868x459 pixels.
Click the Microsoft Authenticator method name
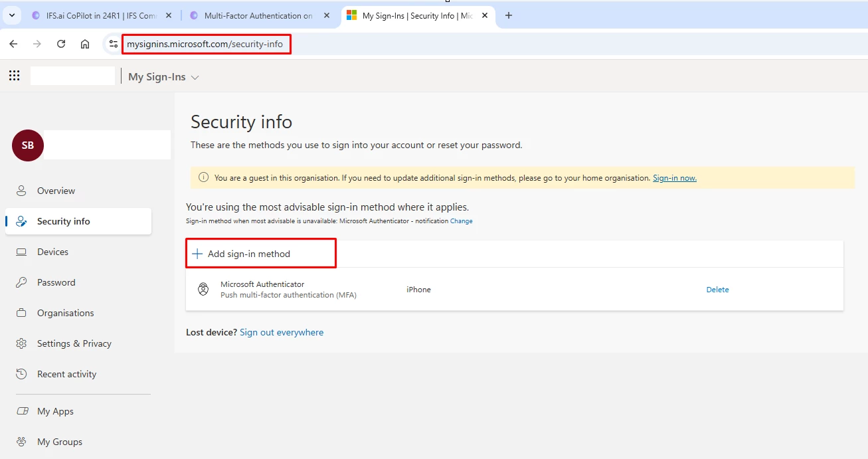pos(262,284)
